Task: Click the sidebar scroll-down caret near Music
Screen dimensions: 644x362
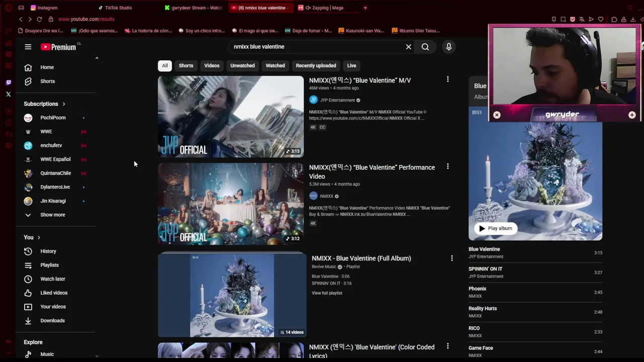Action: pyautogui.click(x=97, y=356)
